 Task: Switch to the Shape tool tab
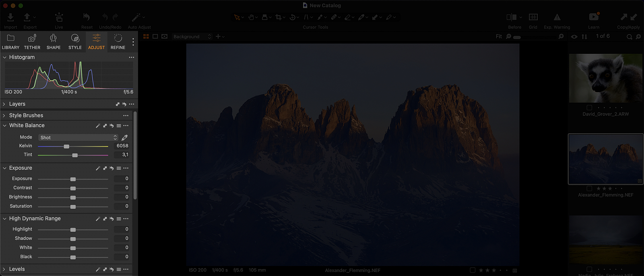pyautogui.click(x=54, y=42)
